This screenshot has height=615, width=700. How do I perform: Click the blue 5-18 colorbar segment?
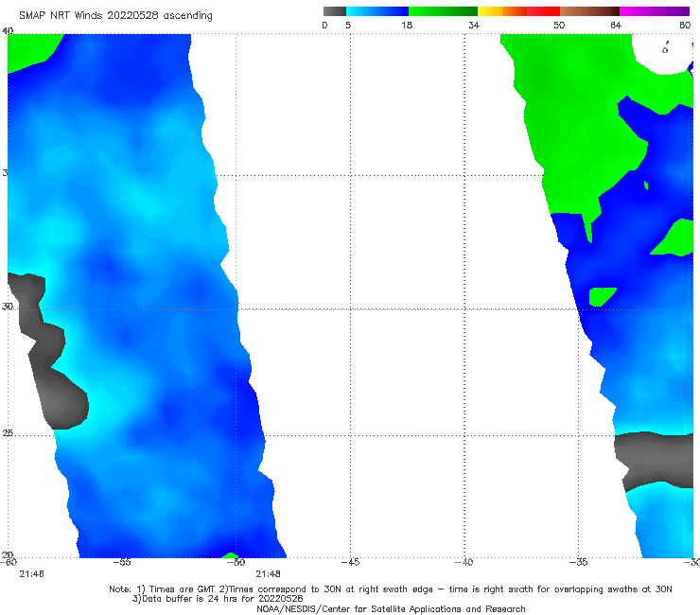pyautogui.click(x=377, y=11)
